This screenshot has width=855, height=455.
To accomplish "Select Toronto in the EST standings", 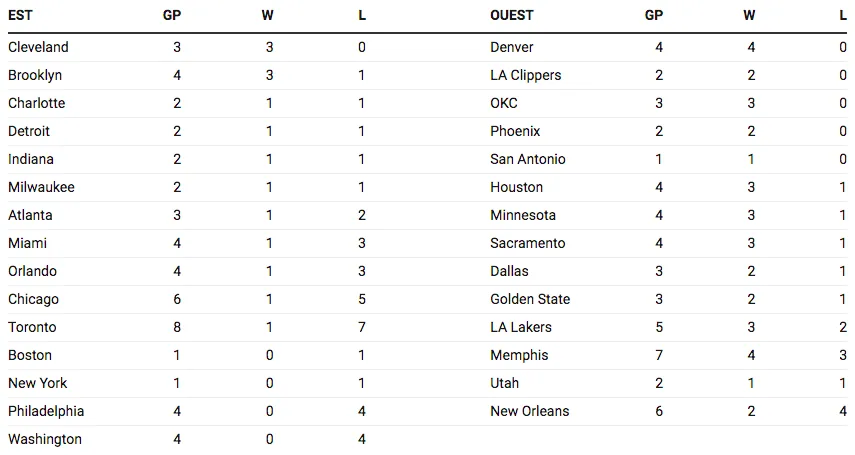I will [x=32, y=327].
